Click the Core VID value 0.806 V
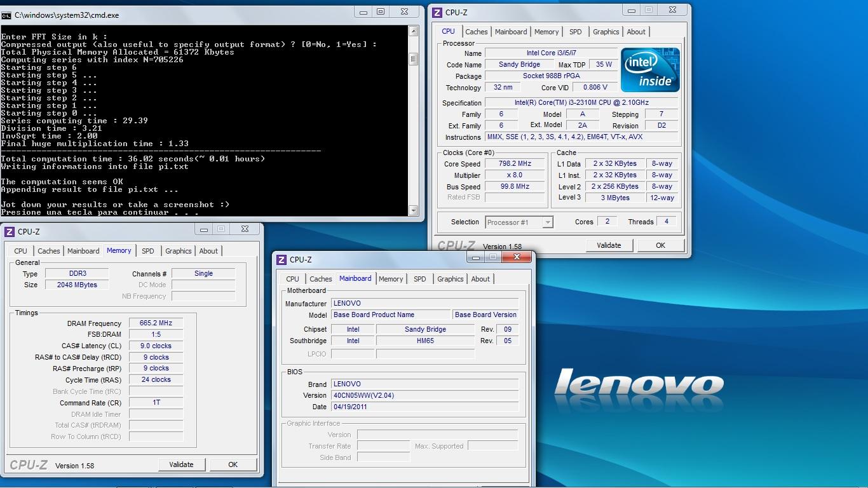The image size is (868, 488). click(595, 88)
